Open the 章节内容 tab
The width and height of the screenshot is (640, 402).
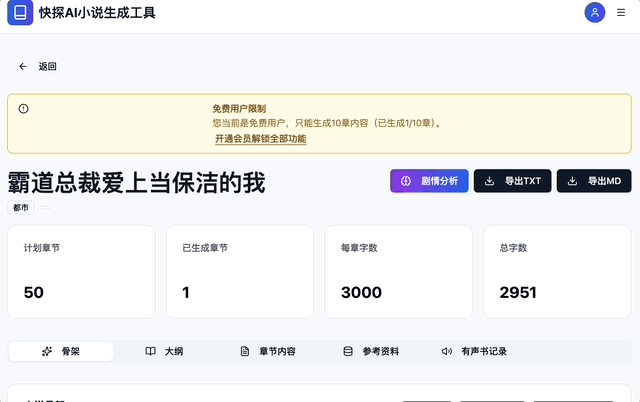pos(267,351)
